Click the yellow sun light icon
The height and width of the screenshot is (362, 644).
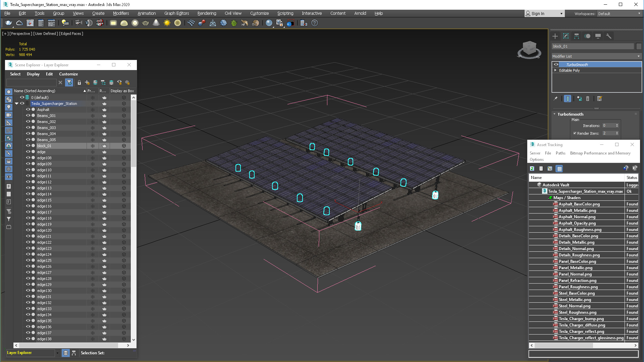click(167, 23)
